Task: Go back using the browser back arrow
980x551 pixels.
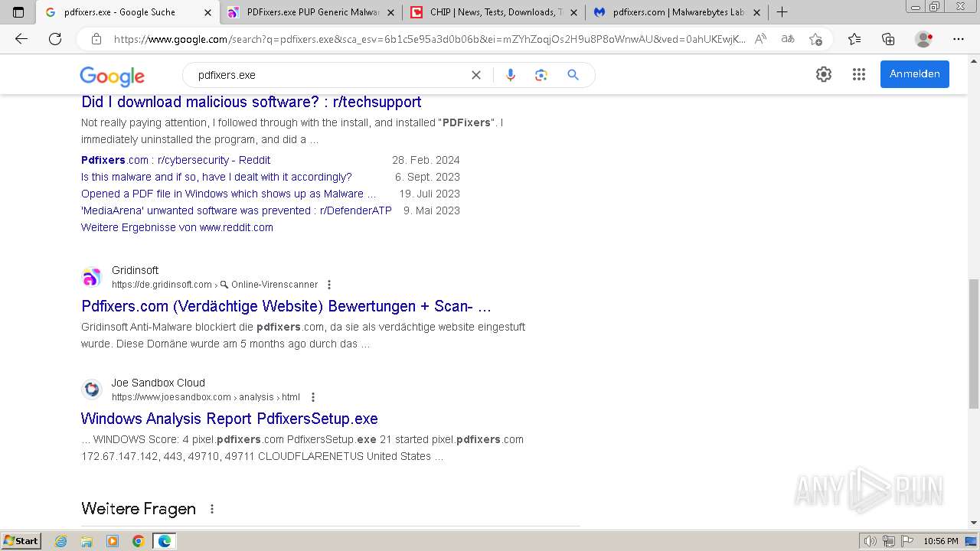Action: coord(21,39)
